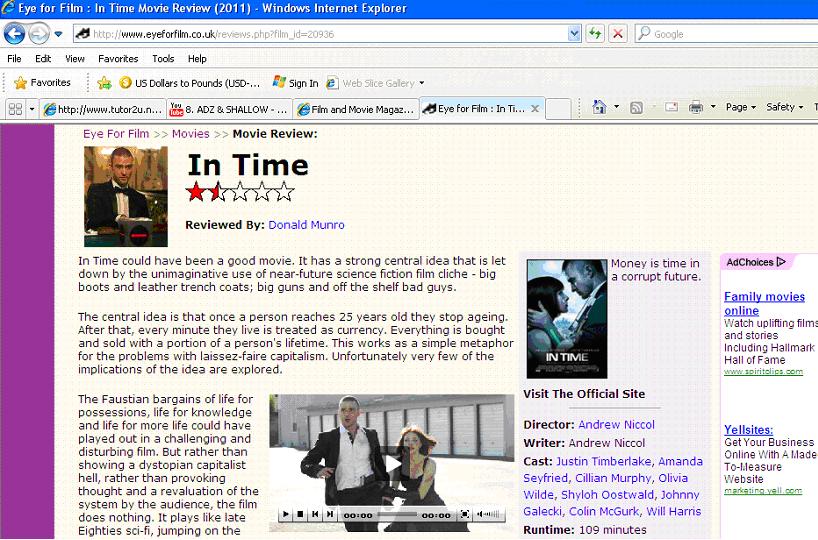Click the www.spiritclips.com ad URL
This screenshot has height=540, width=818.
click(x=763, y=371)
